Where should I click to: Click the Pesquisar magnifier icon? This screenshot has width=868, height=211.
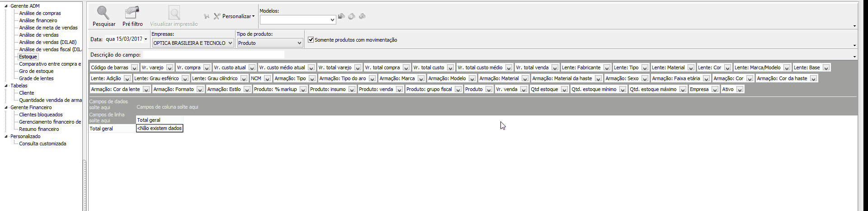[x=104, y=13]
